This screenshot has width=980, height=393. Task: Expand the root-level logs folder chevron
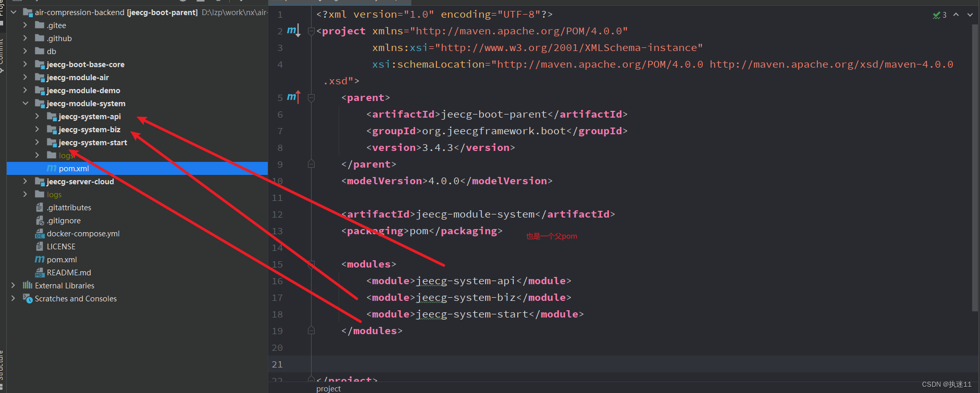tap(25, 194)
